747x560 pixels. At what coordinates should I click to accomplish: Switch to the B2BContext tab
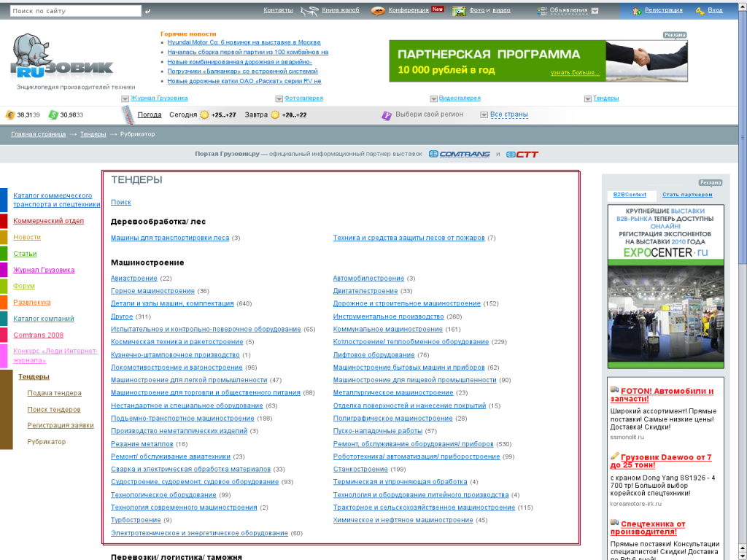tap(630, 195)
